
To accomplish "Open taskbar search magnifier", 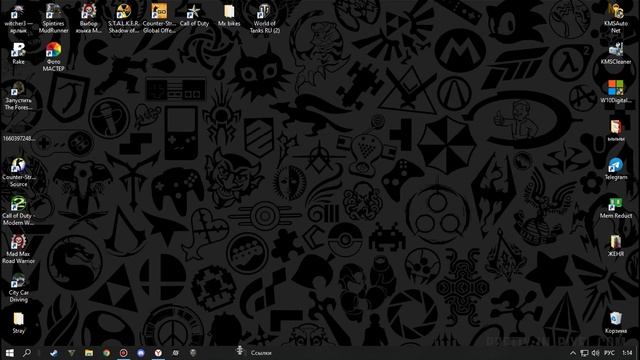I will point(27,353).
